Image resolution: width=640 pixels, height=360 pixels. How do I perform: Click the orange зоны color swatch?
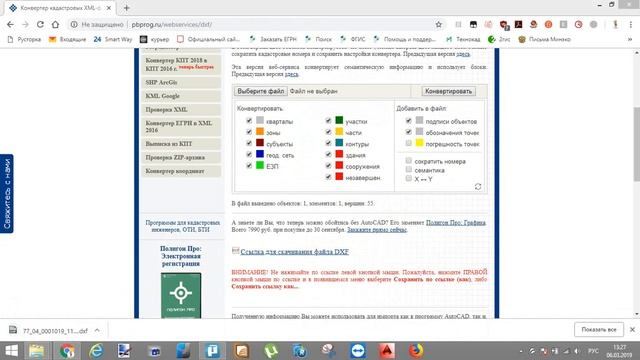click(260, 131)
